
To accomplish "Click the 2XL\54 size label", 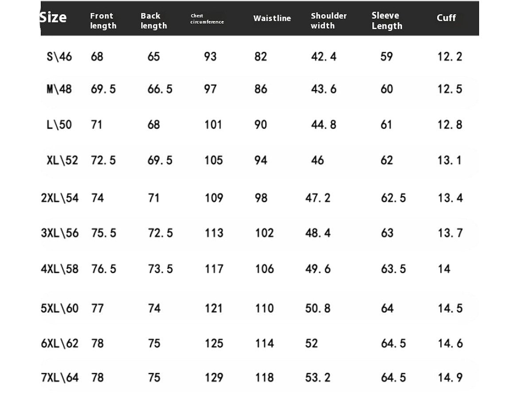I will 60,198.
